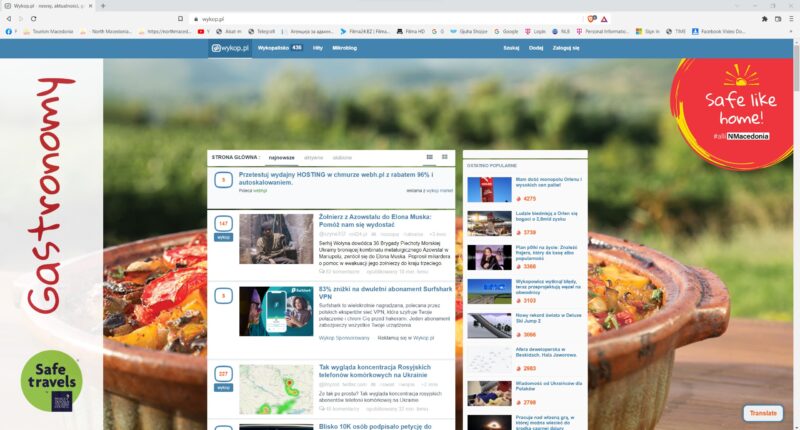The image size is (800, 430).
Task: Open the Gjuha Shqipe bookmark
Action: 469,31
